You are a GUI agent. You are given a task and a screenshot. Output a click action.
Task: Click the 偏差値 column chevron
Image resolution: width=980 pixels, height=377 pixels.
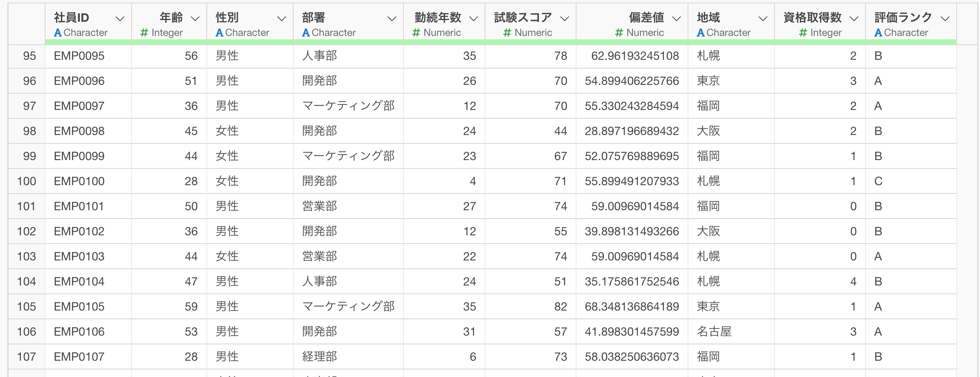pos(676,18)
